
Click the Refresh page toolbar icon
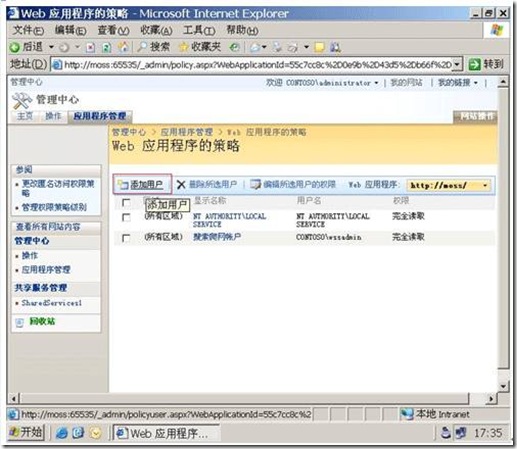point(106,48)
